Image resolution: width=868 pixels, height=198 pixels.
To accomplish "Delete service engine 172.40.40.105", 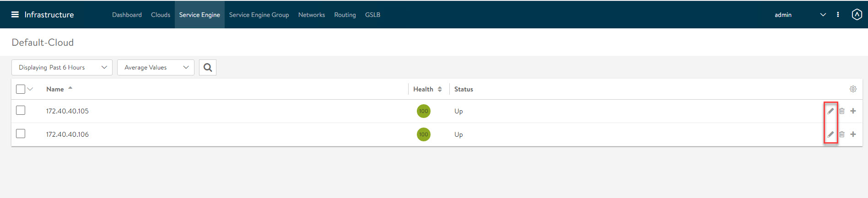I will [842, 111].
